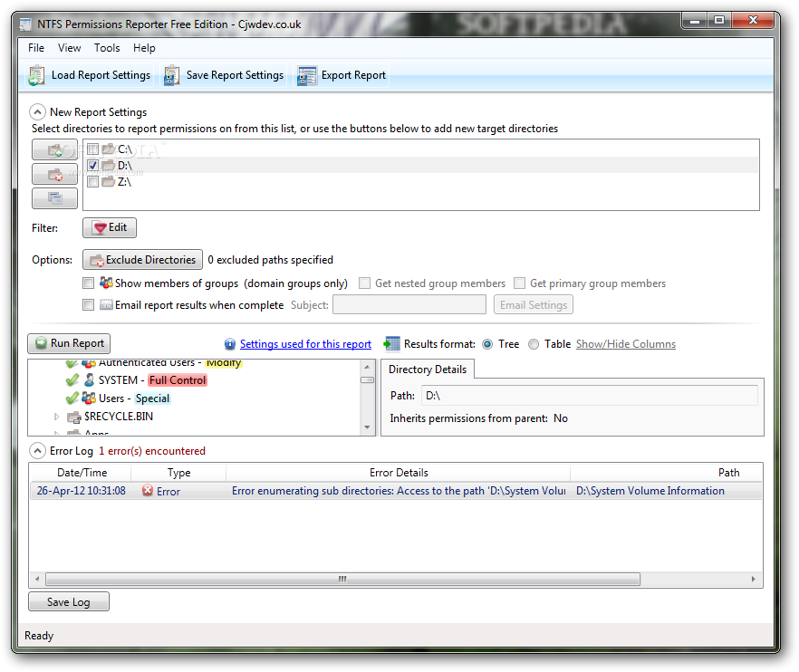Click the green checkmark beside Users

72,398
